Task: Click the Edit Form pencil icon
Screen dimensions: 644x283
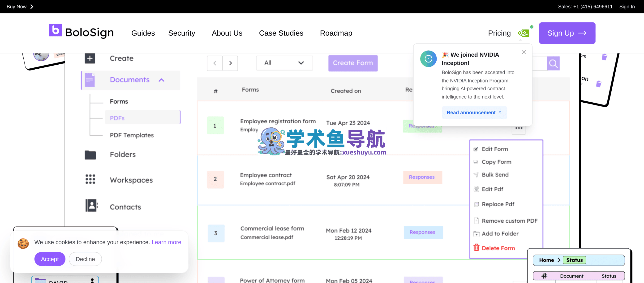Action: [x=476, y=149]
